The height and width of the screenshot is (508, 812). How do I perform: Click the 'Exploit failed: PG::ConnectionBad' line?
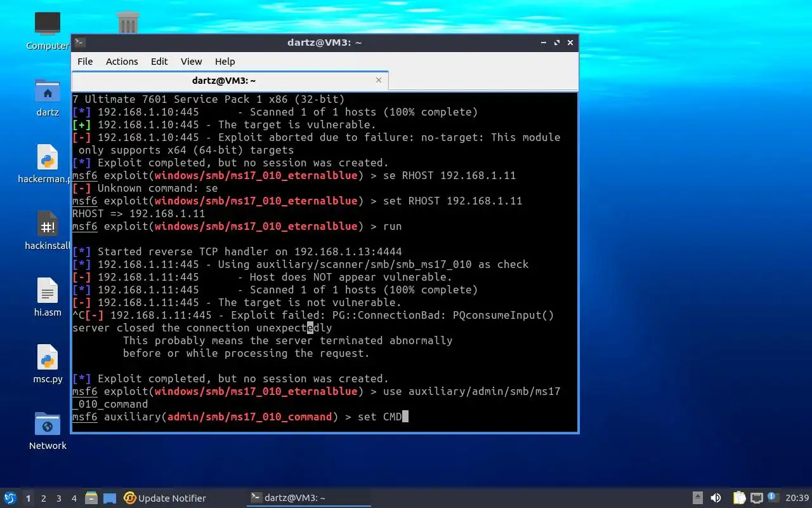(313, 315)
